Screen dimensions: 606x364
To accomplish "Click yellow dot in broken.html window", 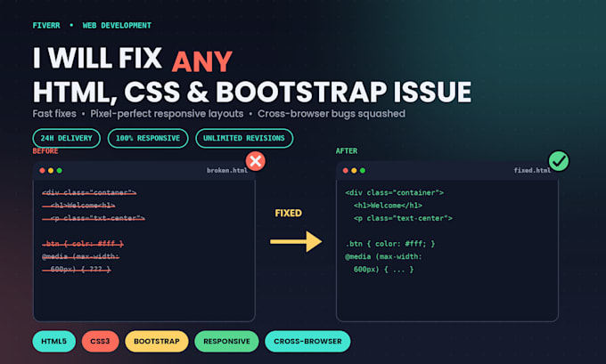I will click(x=51, y=171).
